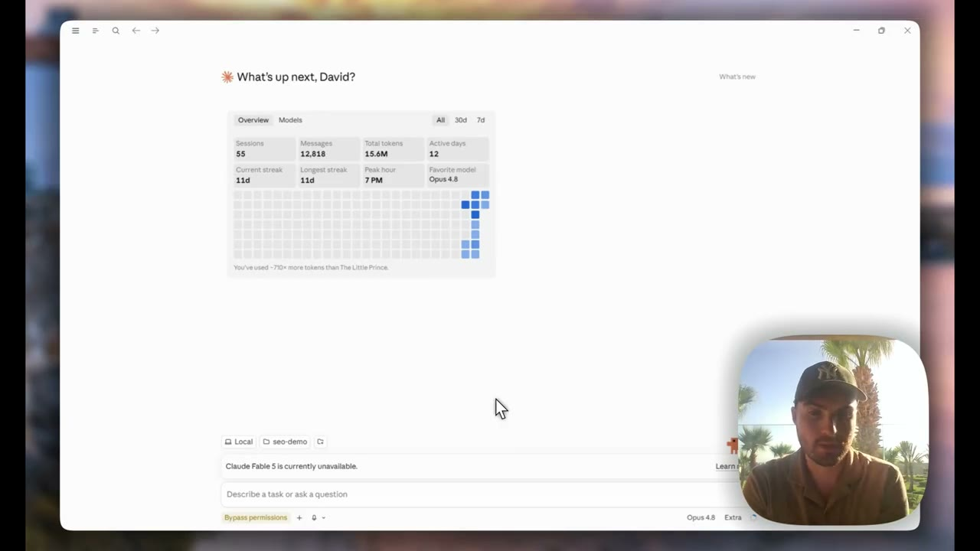Image resolution: width=980 pixels, height=551 pixels.
Task: Click the Total tokens 15.6M card
Action: (x=393, y=148)
